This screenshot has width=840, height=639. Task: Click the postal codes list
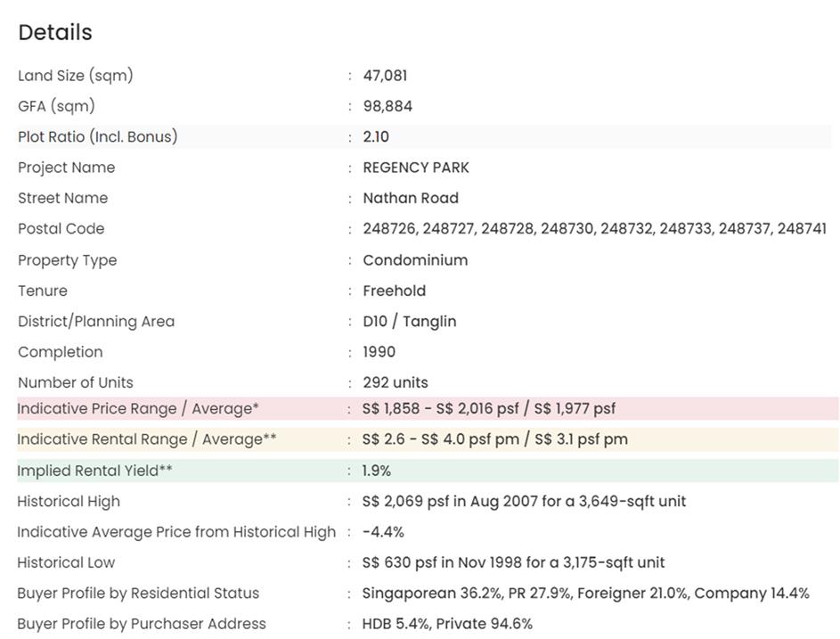coord(594,228)
